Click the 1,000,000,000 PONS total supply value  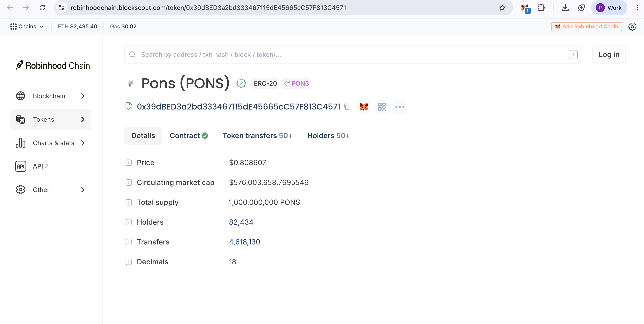tap(264, 202)
